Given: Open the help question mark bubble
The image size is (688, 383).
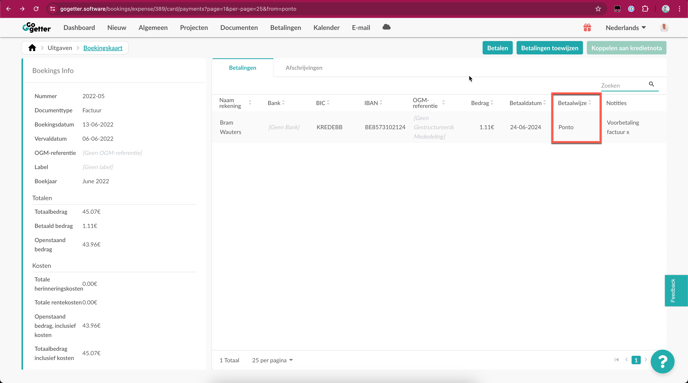Looking at the screenshot, I should [663, 362].
